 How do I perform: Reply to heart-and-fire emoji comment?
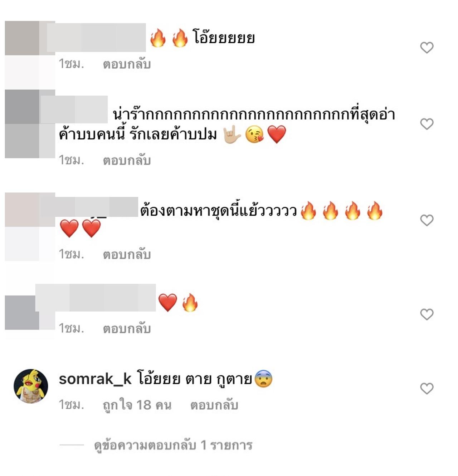coord(127,328)
